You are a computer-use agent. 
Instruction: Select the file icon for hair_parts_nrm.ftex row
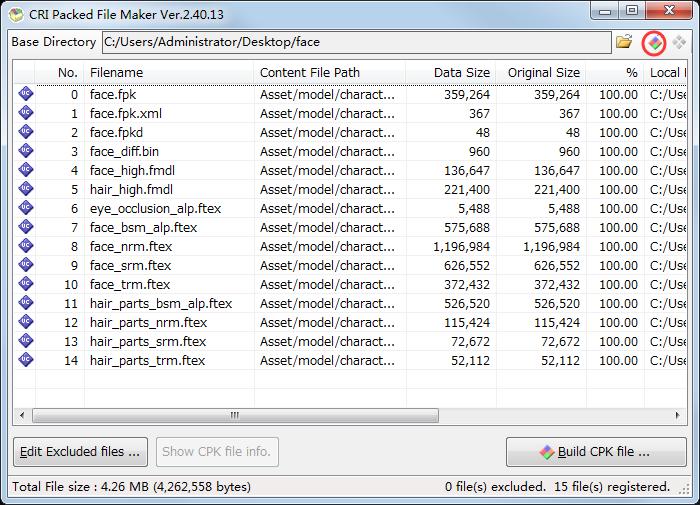click(26, 321)
